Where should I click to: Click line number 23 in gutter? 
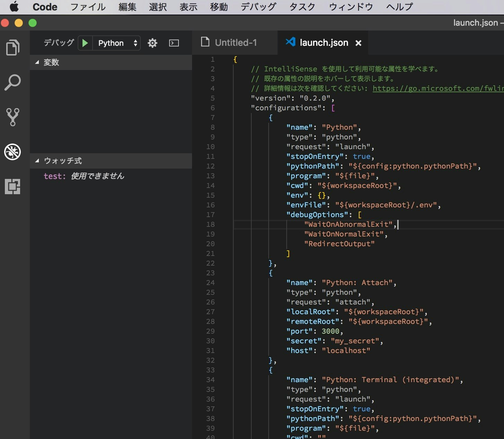(211, 273)
